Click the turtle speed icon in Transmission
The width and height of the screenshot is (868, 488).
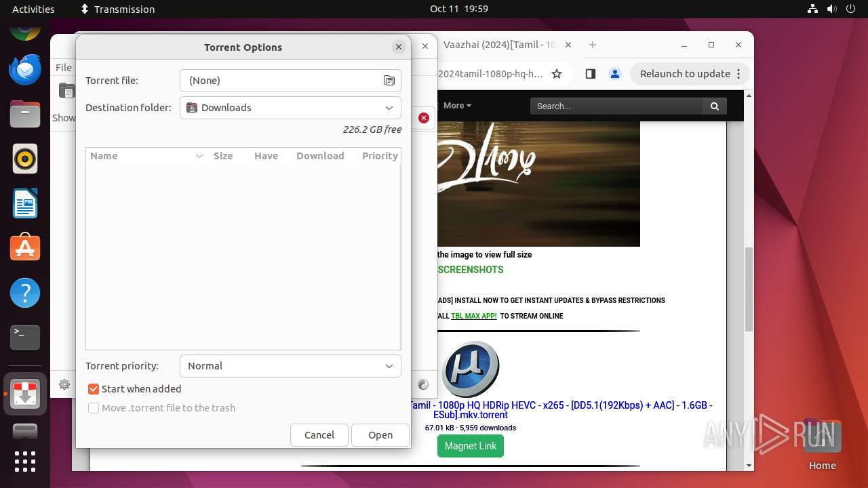point(423,384)
